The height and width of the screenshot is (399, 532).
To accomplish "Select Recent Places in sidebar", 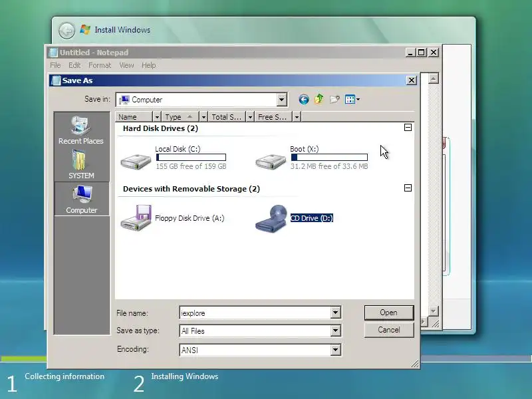I will point(81,130).
